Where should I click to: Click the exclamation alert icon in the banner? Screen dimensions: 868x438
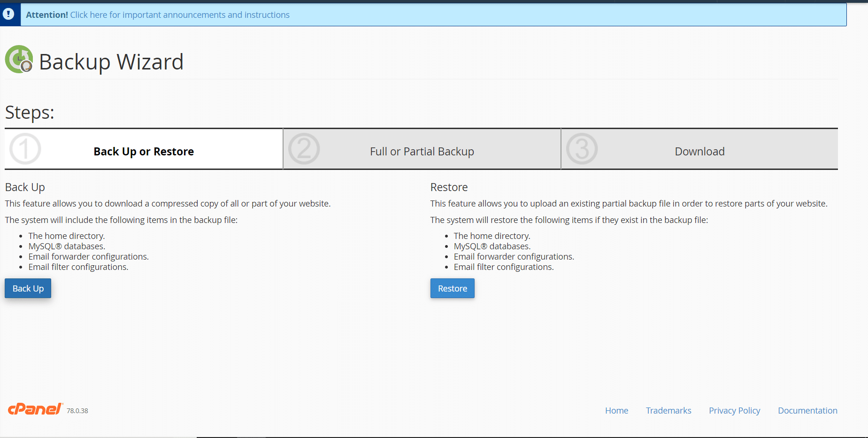[8, 15]
